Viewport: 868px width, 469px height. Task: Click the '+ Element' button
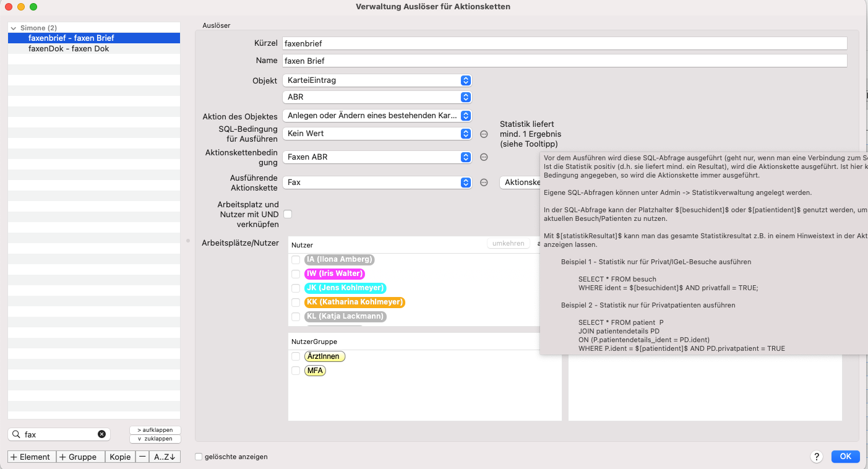coord(32,457)
